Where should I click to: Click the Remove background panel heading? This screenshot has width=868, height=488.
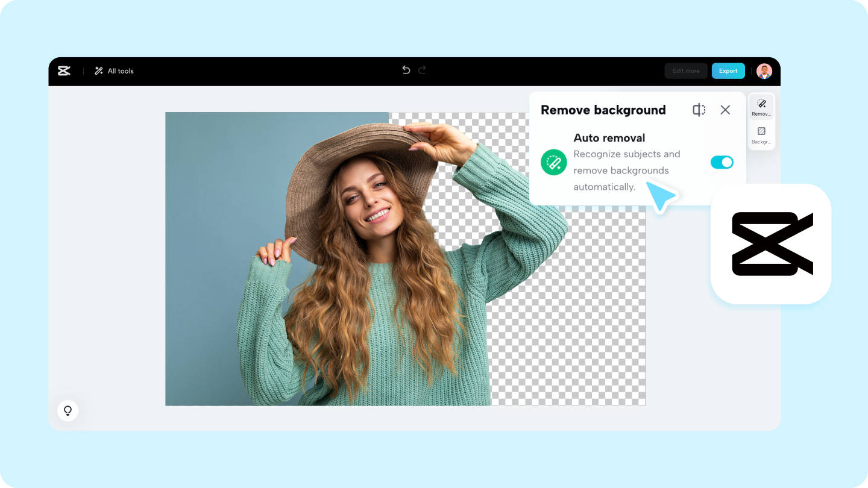click(x=603, y=110)
